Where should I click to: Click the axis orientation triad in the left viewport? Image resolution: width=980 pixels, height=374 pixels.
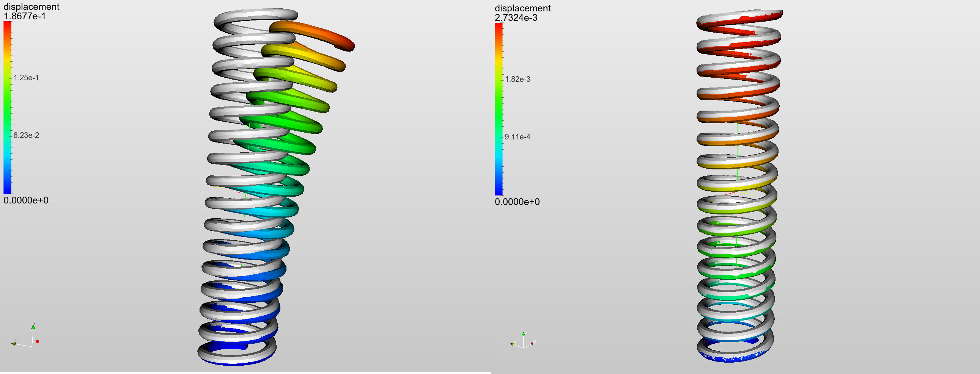[26, 336]
